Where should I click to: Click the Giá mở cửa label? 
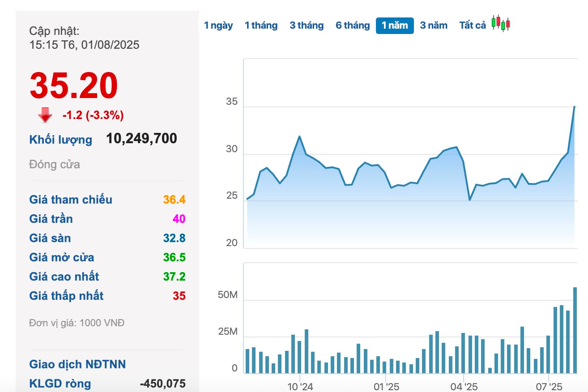click(62, 257)
